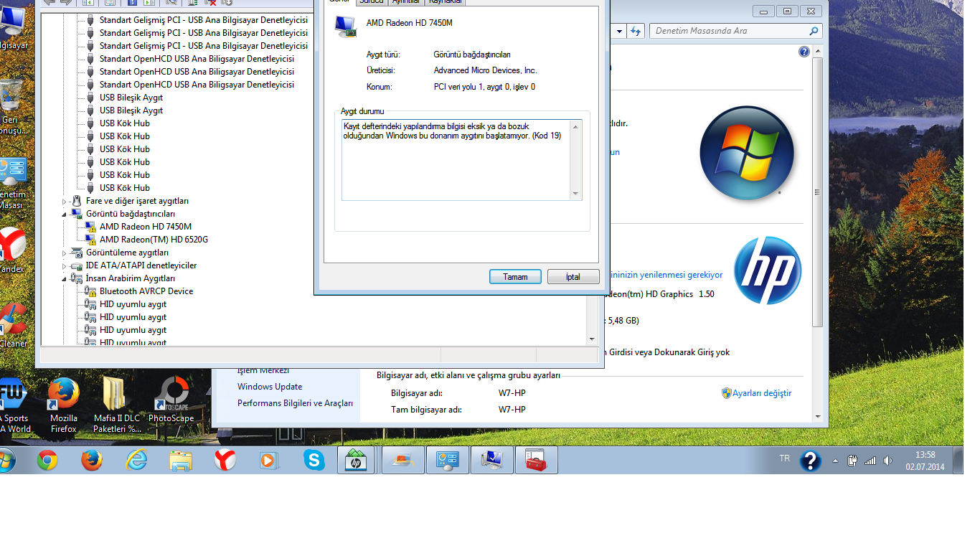Select AMD Radeon(TM) HD 6520G in the tree
Screen dimensions: 980x551
[x=154, y=240]
